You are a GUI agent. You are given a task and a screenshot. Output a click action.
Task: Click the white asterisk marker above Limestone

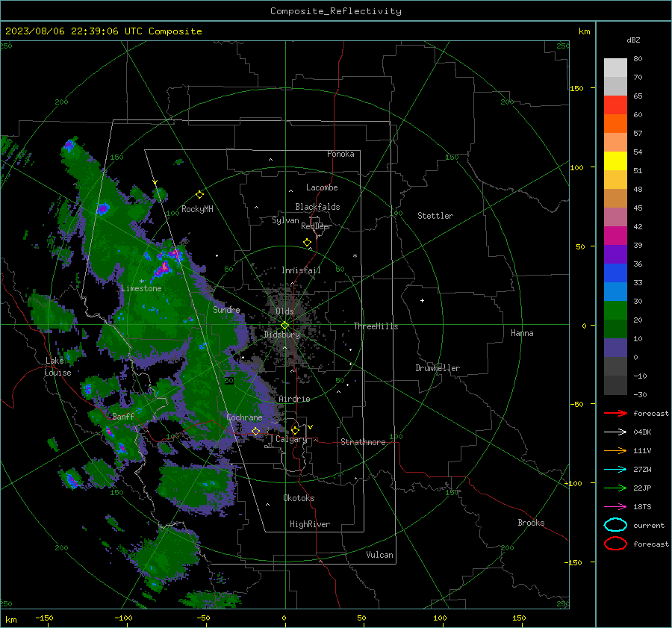coord(141,282)
